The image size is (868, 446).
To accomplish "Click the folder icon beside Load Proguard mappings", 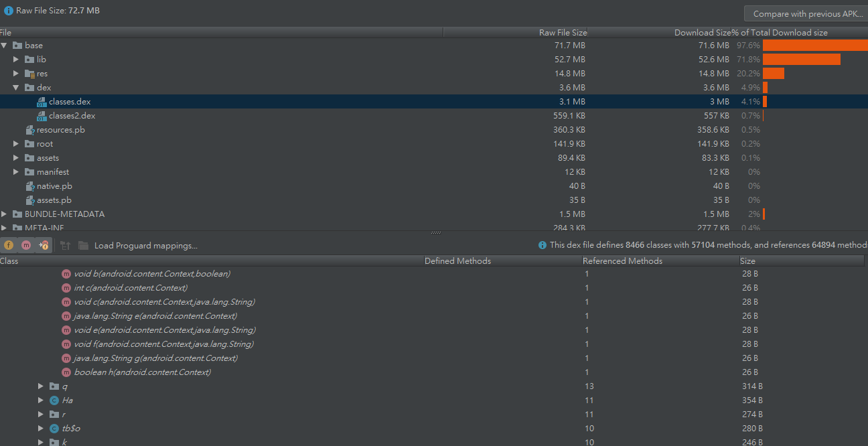I will [x=83, y=246].
